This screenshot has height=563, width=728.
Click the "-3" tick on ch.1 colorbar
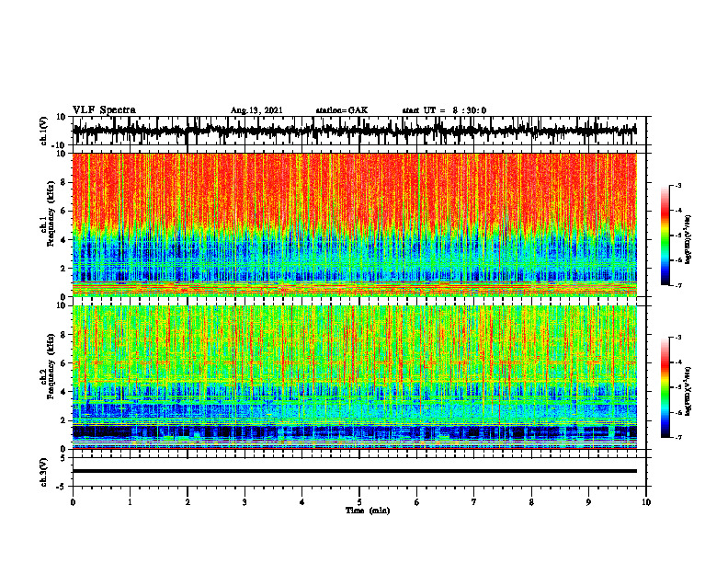tap(677, 186)
